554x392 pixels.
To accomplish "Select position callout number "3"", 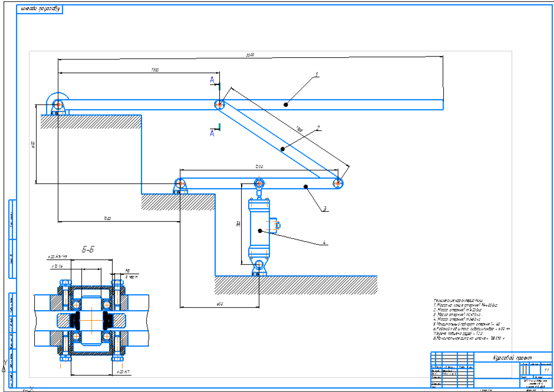I will point(324,209).
